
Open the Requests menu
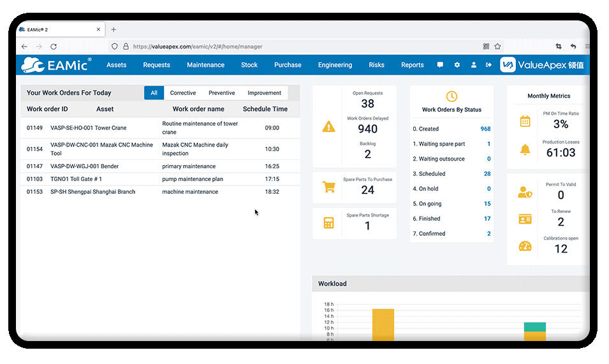point(156,65)
